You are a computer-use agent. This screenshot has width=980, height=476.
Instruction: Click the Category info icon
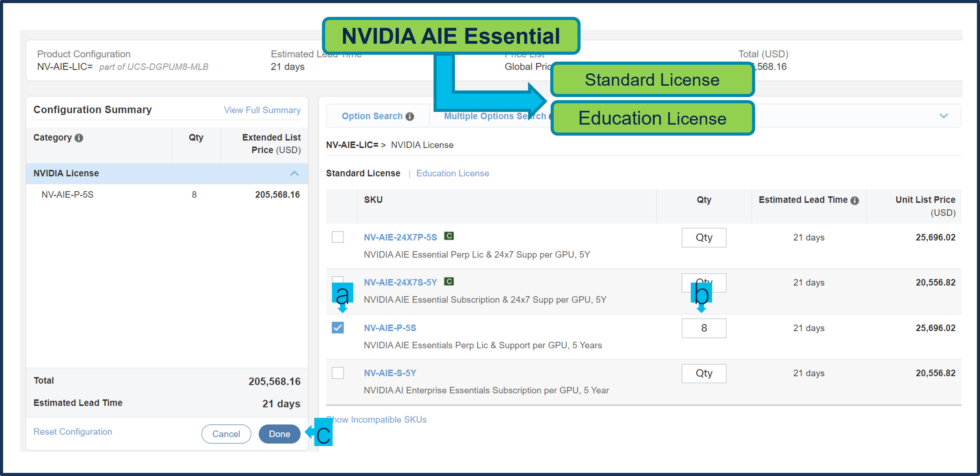79,138
